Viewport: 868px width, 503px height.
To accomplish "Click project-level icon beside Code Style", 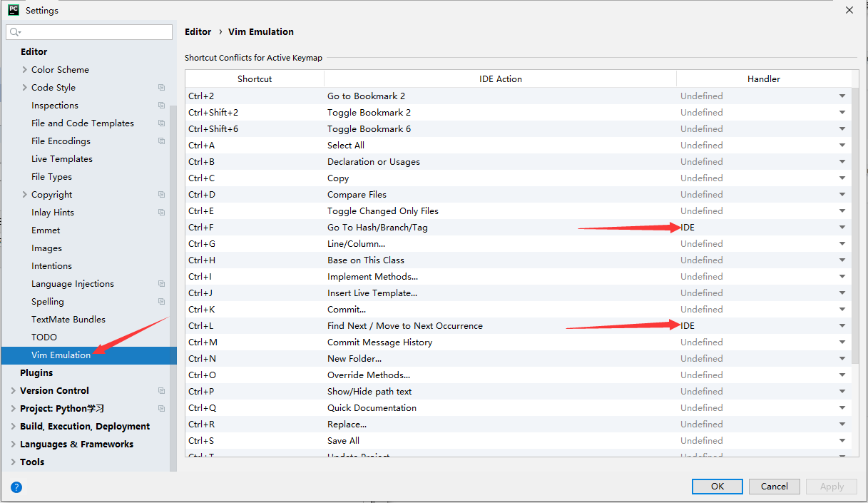I will 161,88.
